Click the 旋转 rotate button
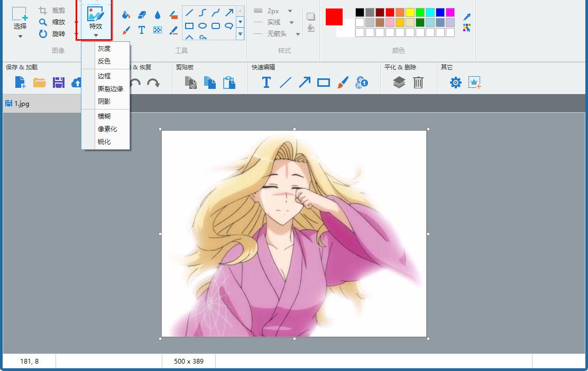588x371 pixels. pos(52,34)
